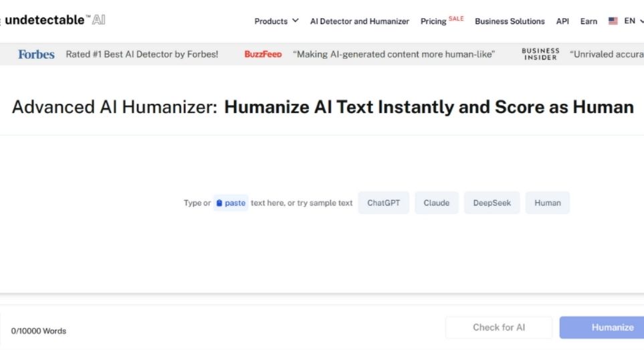
Task: Click the Check for AI button
Action: point(499,327)
